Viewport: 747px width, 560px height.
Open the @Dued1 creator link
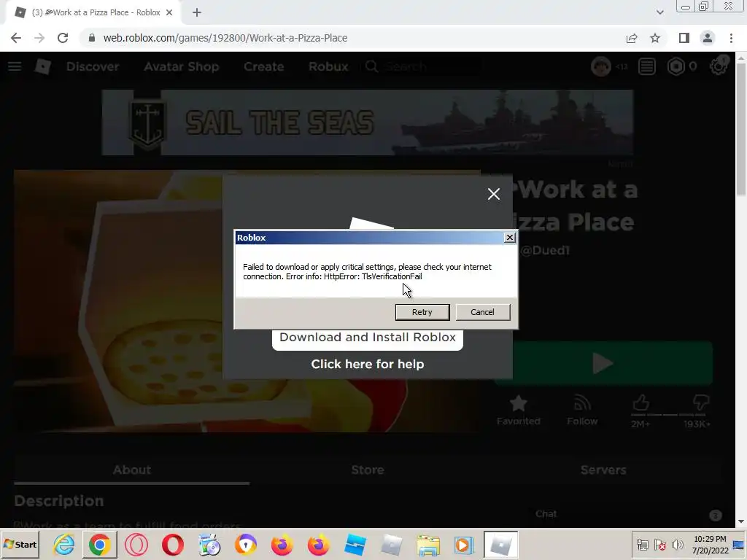click(545, 251)
